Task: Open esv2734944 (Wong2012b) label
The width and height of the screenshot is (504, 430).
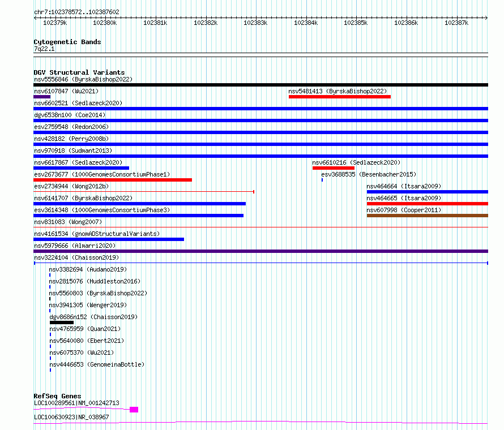Action: click(x=71, y=186)
